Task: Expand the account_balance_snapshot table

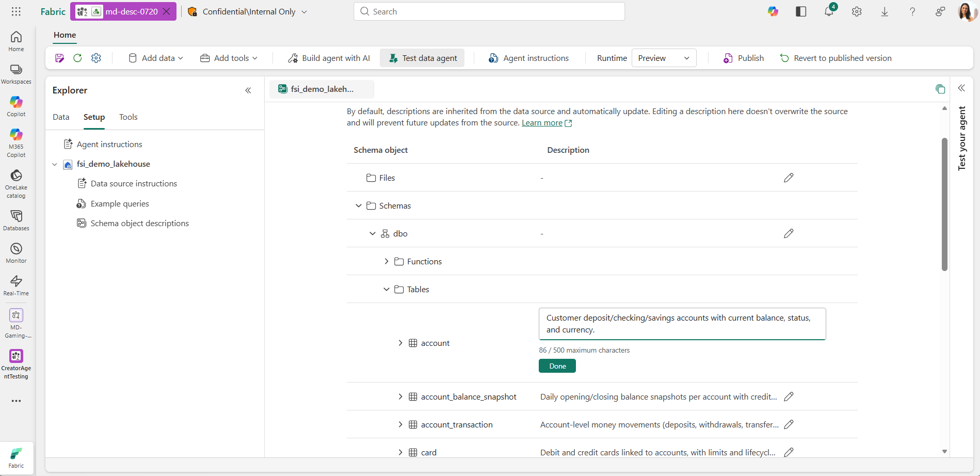Action: point(400,396)
